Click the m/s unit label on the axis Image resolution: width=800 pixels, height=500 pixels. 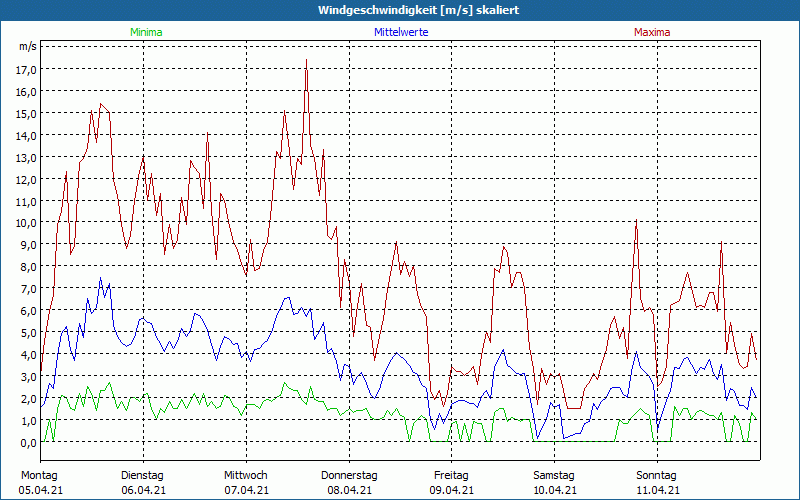[x=27, y=47]
